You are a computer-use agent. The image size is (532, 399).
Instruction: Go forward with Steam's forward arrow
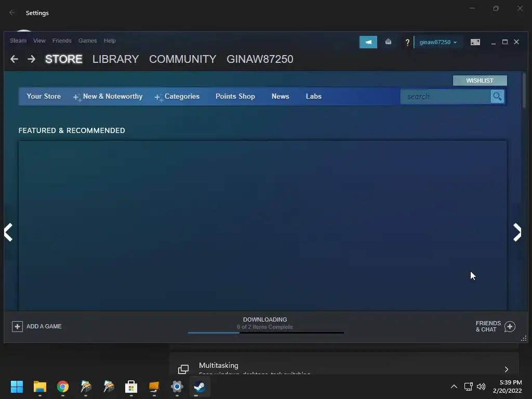pyautogui.click(x=31, y=59)
